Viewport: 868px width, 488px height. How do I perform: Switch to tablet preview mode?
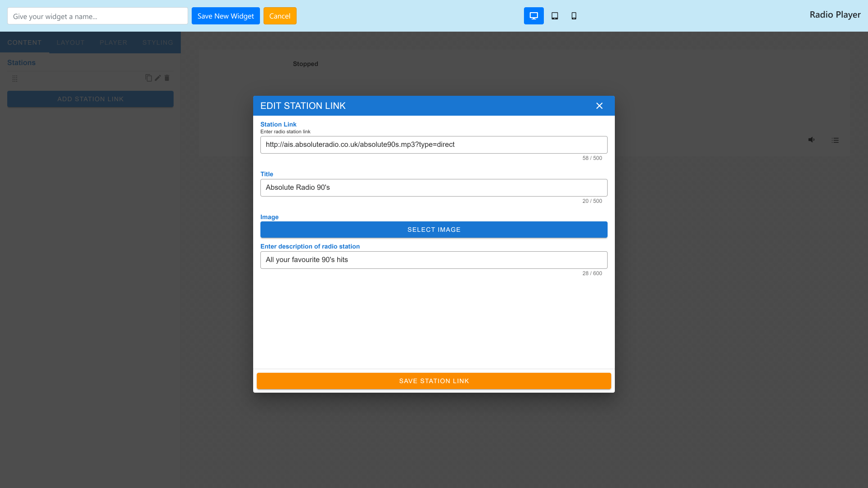[555, 16]
